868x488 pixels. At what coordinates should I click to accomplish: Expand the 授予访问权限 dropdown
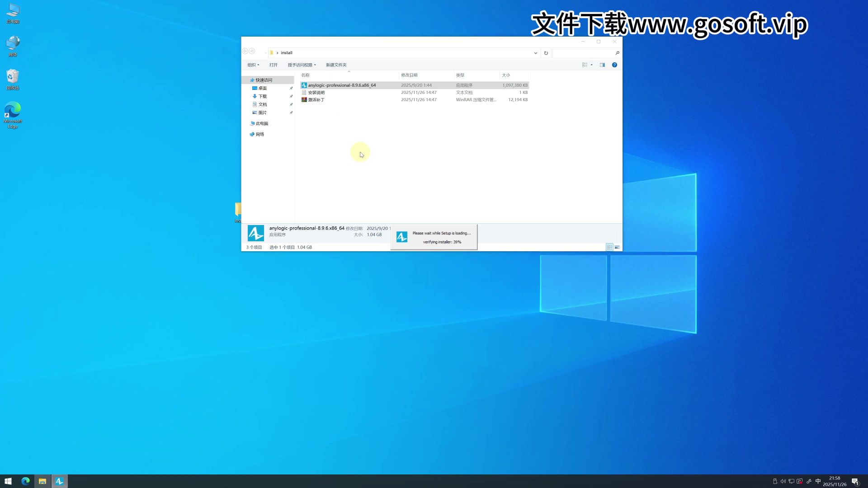pyautogui.click(x=301, y=65)
